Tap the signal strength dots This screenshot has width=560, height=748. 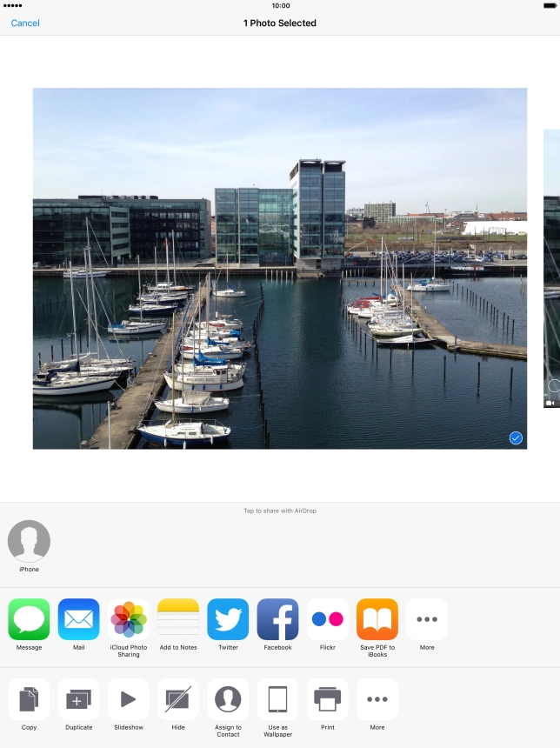pyautogui.click(x=12, y=6)
